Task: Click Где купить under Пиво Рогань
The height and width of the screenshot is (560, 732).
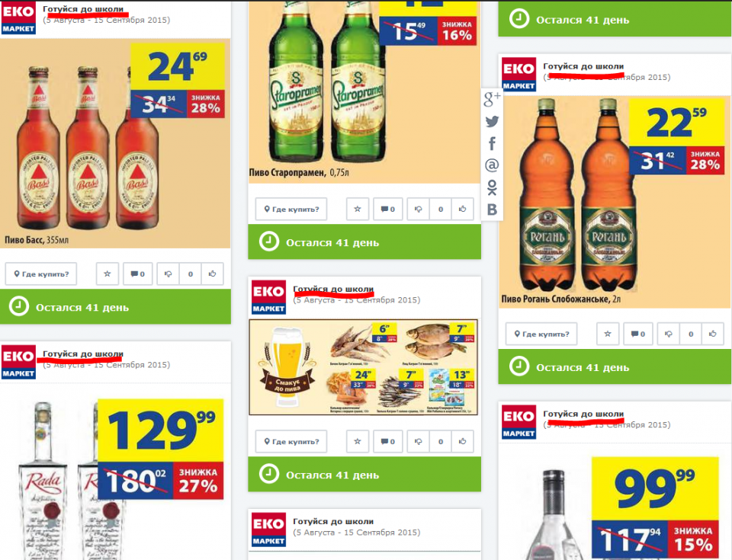Action: click(541, 334)
